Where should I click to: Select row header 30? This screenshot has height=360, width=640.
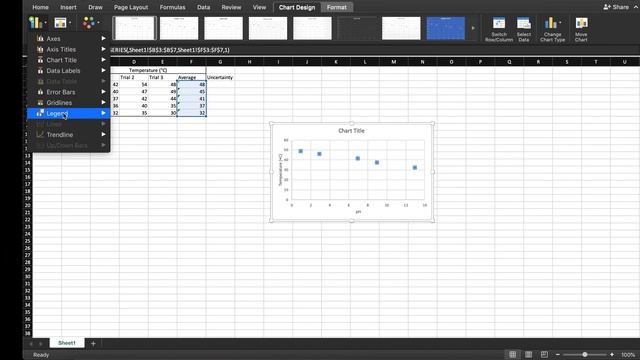click(x=27, y=276)
